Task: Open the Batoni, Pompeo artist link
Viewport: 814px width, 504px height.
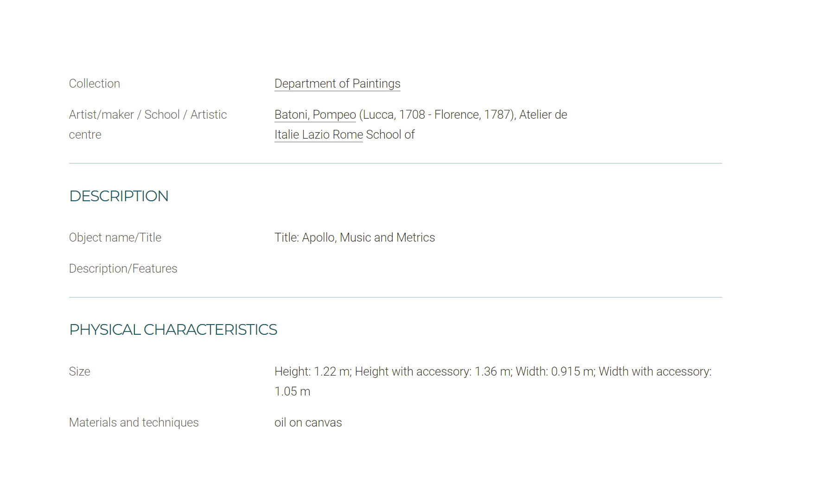Action: point(315,115)
